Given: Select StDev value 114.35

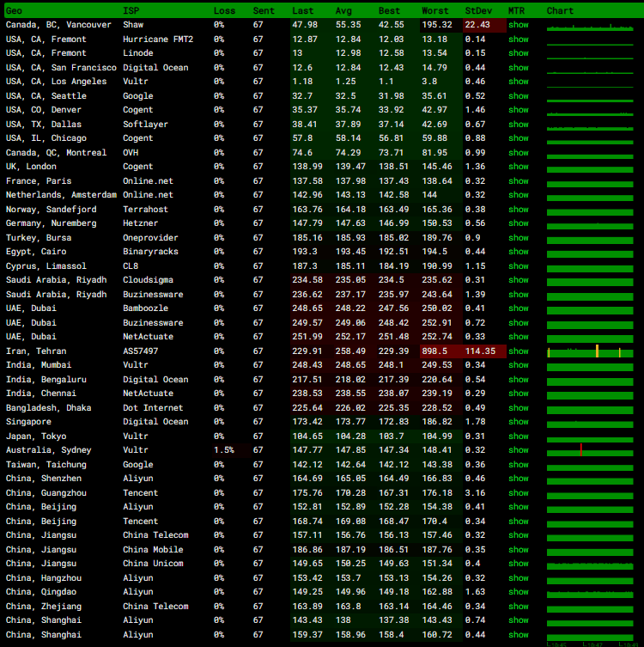Looking at the screenshot, I should (x=480, y=351).
